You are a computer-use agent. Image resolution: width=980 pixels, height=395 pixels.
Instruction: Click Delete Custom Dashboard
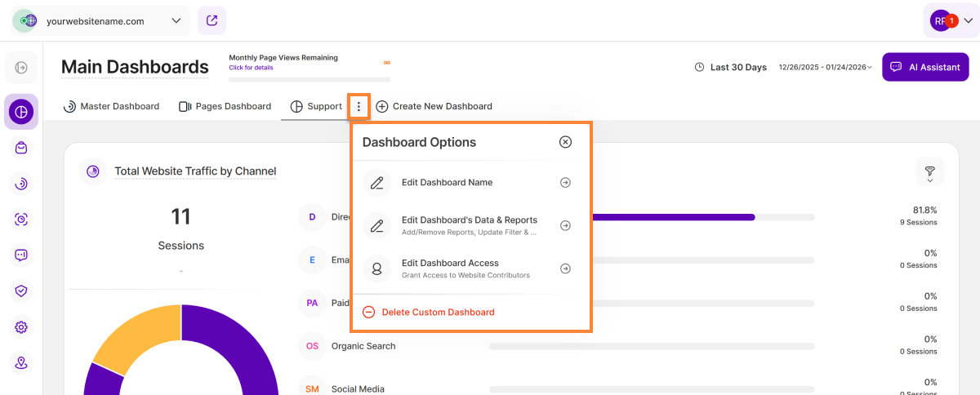click(x=438, y=312)
